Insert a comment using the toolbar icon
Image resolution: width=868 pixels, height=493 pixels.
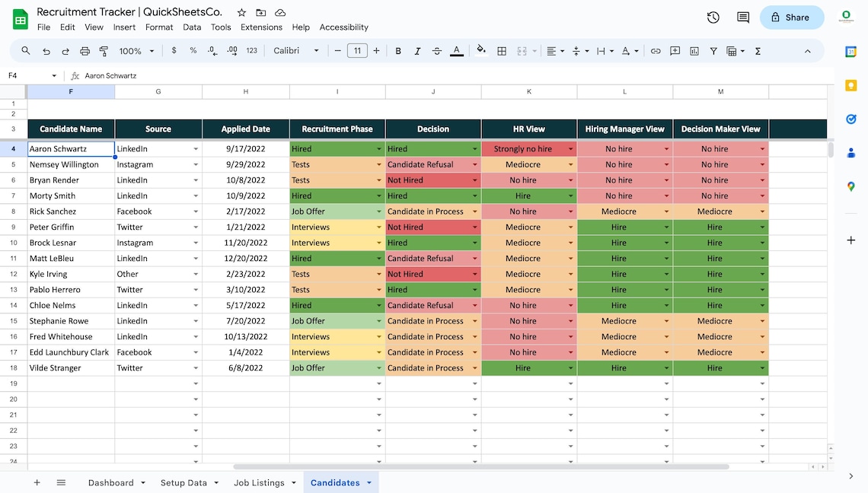pyautogui.click(x=675, y=51)
